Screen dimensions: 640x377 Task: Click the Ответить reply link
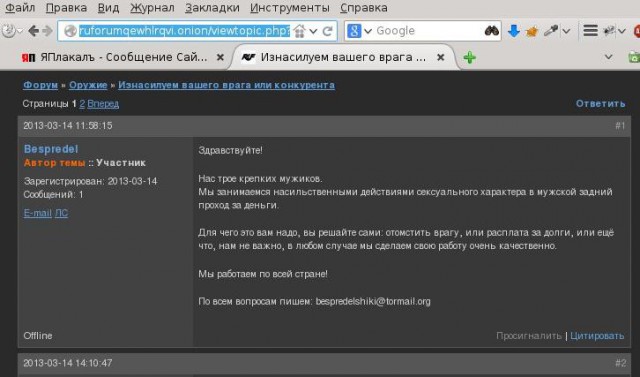coord(600,104)
